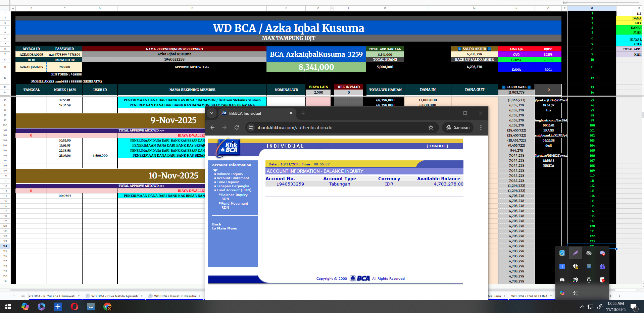Open a new Chrome tab
The width and height of the screenshot is (644, 313).
[x=303, y=113]
